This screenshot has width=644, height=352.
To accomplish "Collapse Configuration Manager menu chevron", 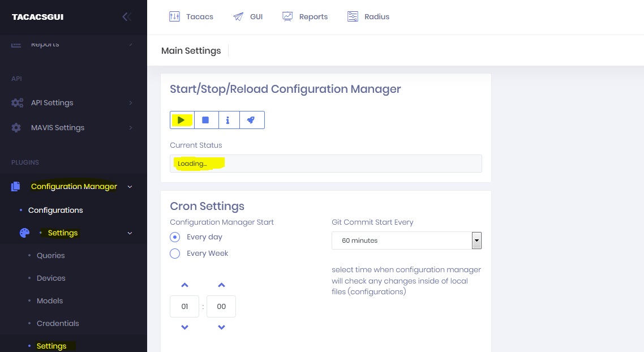I will pos(130,187).
